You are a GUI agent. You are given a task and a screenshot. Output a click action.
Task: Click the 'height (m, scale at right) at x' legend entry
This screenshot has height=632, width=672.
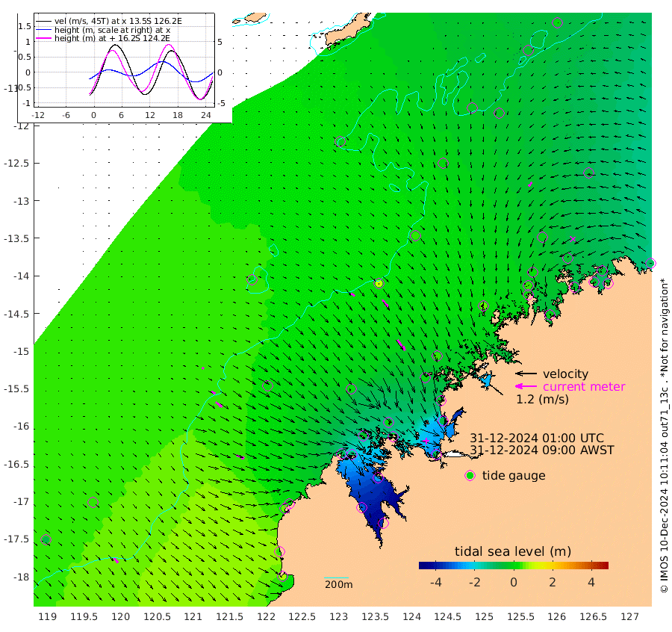(112, 30)
